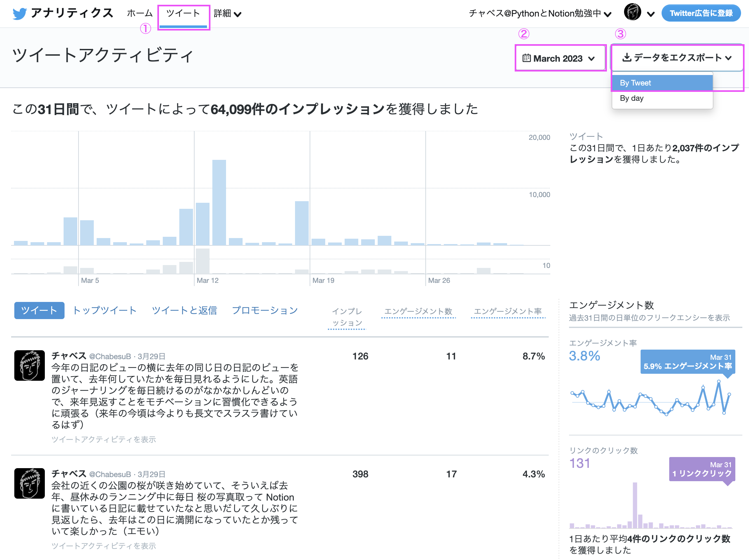
Task: Switch to ツイートと返信 tab
Action: pos(184,310)
